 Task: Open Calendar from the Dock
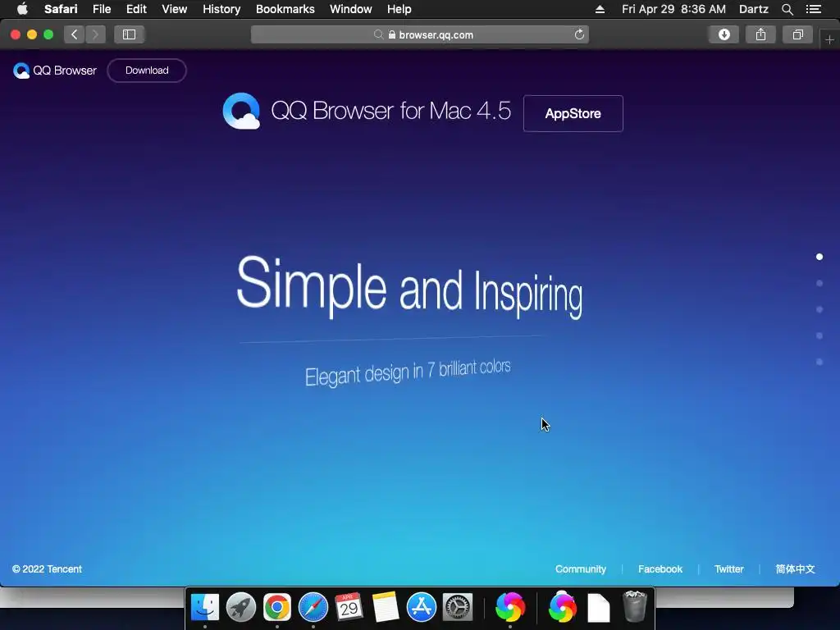click(349, 607)
